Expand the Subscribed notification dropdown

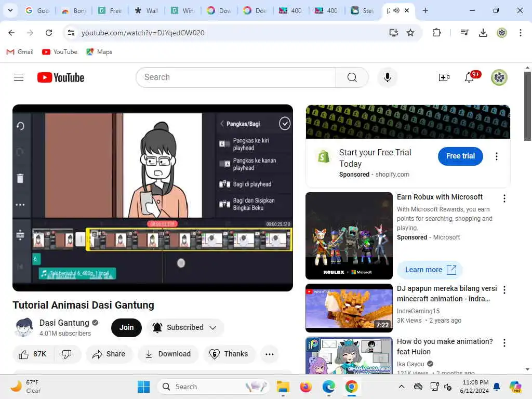pos(185,327)
